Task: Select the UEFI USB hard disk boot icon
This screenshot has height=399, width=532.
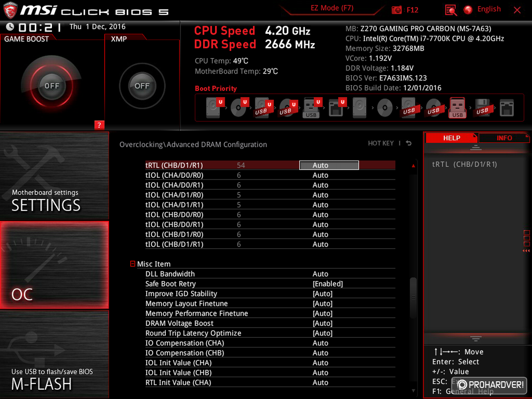Action: click(x=264, y=108)
